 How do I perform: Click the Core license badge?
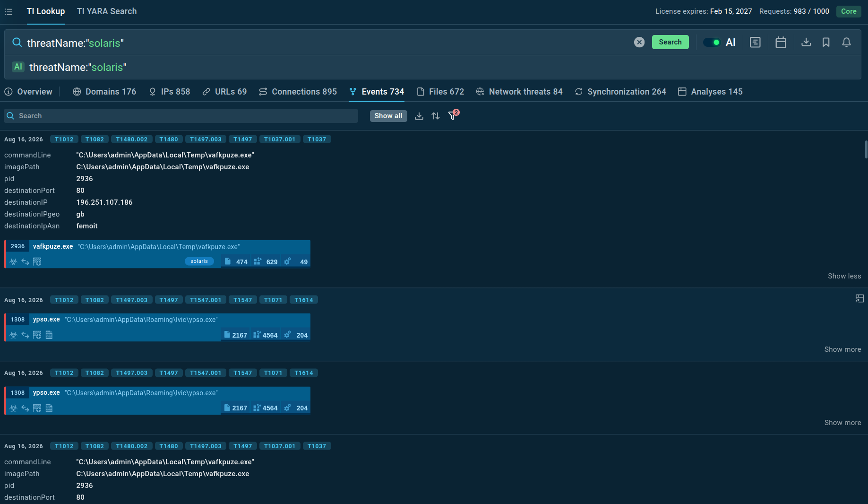coord(849,11)
